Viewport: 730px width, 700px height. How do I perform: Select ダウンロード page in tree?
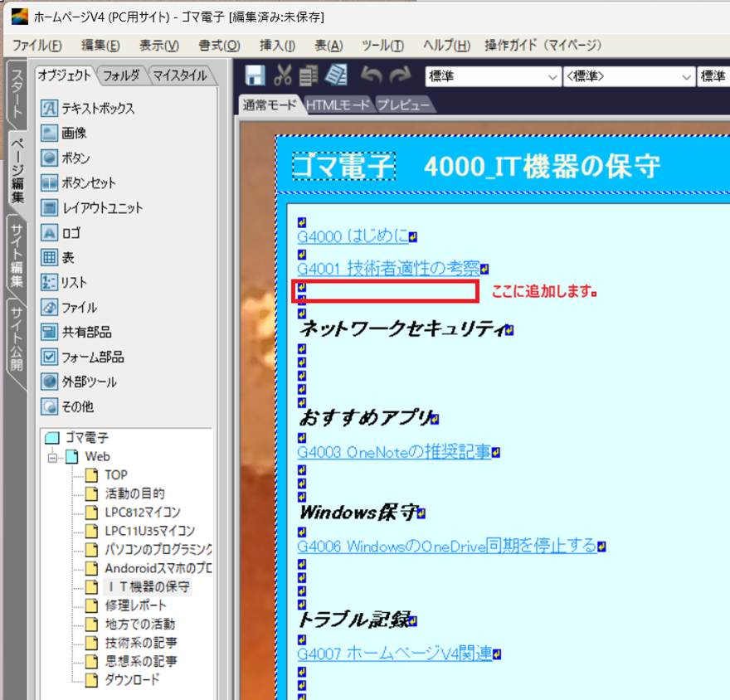[132, 679]
